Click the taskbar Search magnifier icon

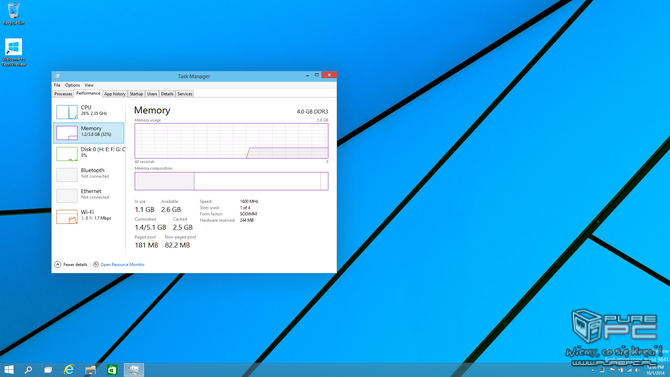28,370
